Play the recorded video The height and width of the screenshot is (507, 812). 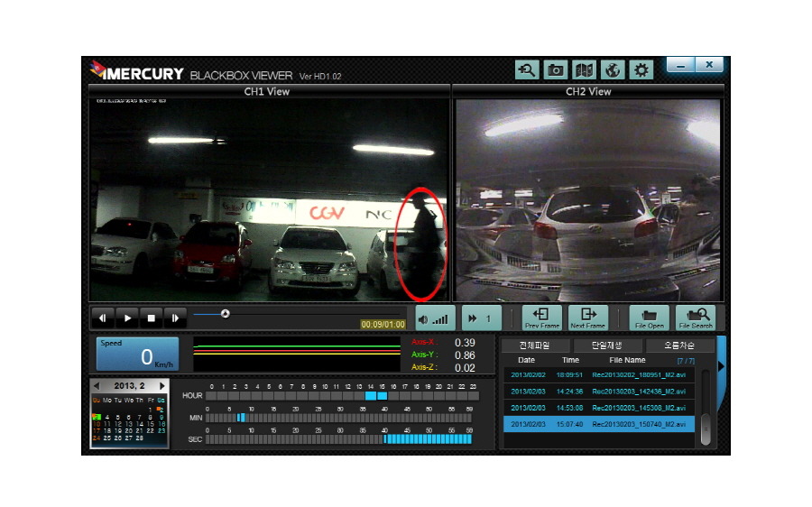(127, 318)
